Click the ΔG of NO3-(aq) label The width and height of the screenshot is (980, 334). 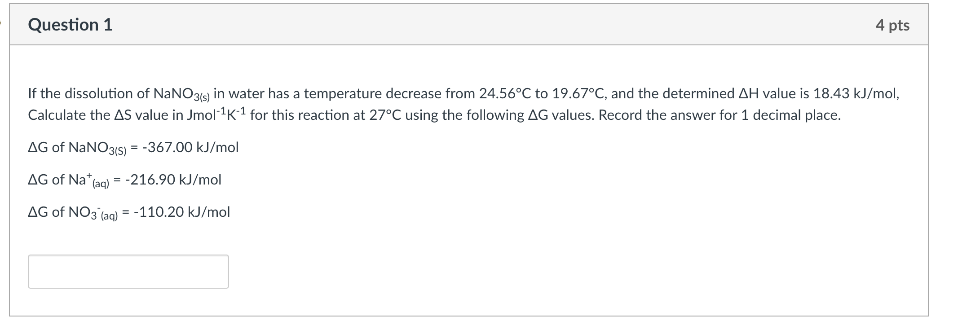pos(72,212)
